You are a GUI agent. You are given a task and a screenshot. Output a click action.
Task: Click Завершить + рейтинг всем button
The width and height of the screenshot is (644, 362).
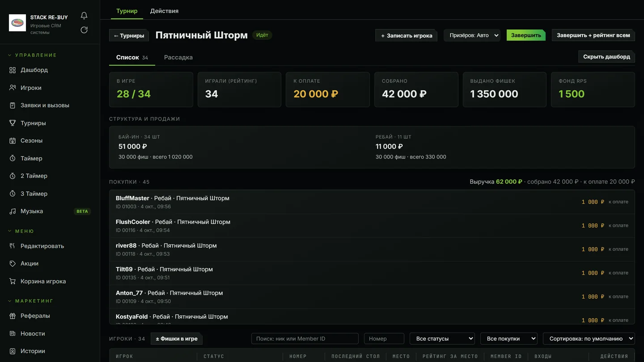point(593,35)
